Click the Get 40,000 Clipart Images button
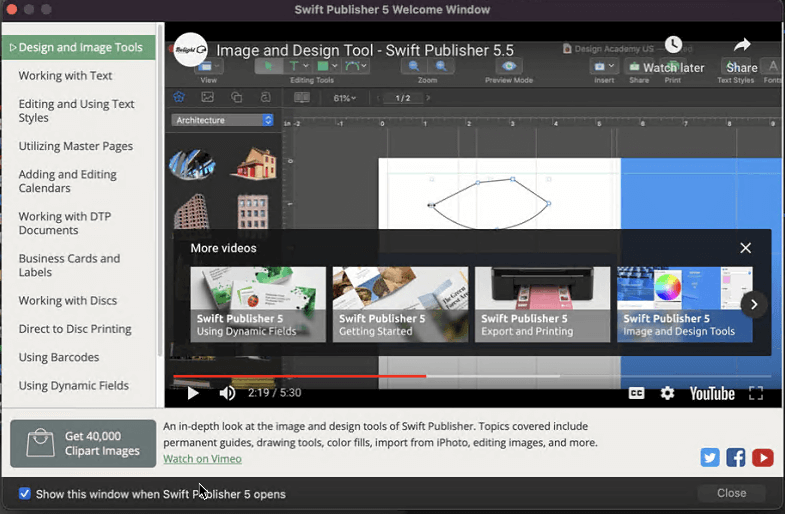Screen dimensions: 785x514 coord(83,443)
